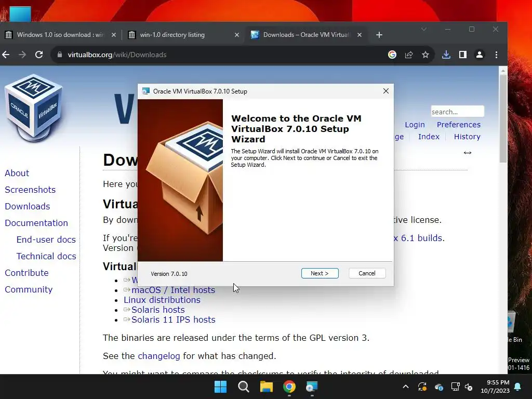Open End-user docs sidebar link
The width and height of the screenshot is (532, 399).
pos(46,240)
